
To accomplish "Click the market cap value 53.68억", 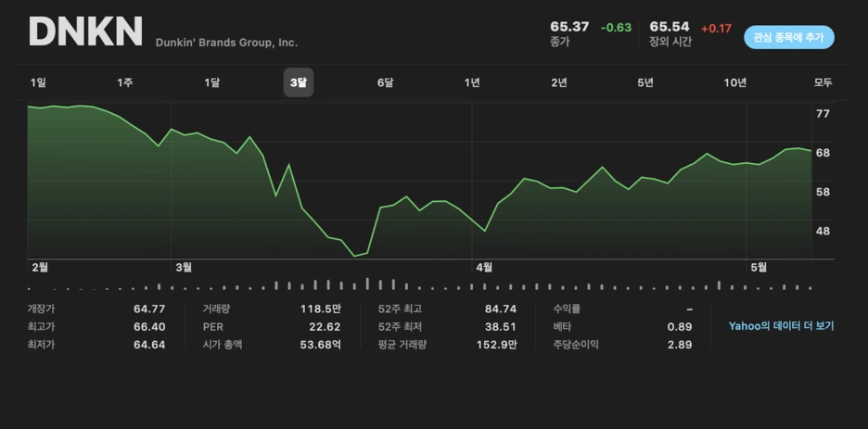I will pos(321,345).
